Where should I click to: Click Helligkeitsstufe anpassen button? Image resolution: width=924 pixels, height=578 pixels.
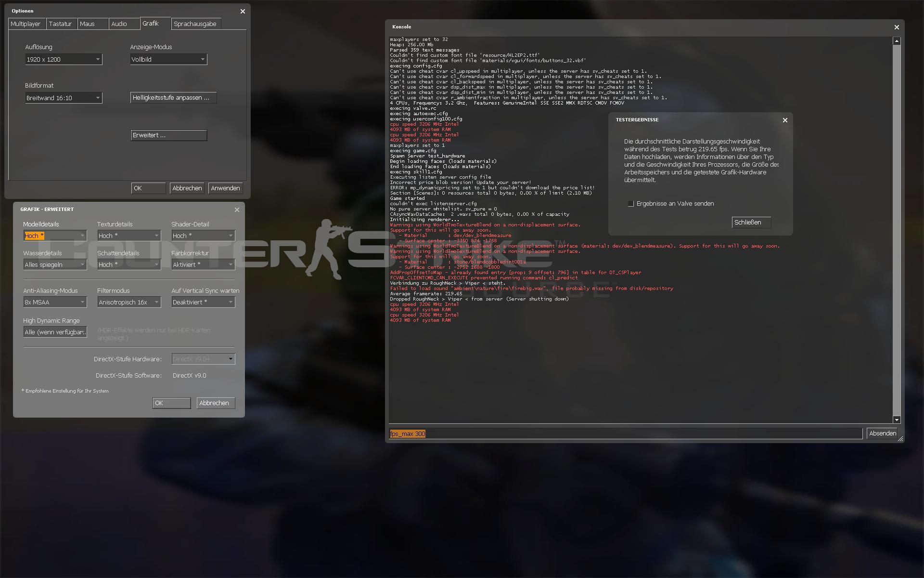click(173, 97)
